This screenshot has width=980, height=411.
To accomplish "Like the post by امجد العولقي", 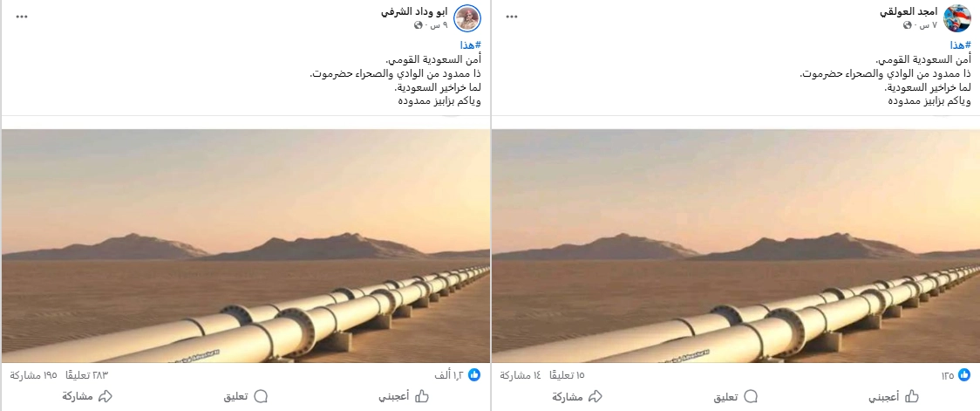I will [893, 396].
